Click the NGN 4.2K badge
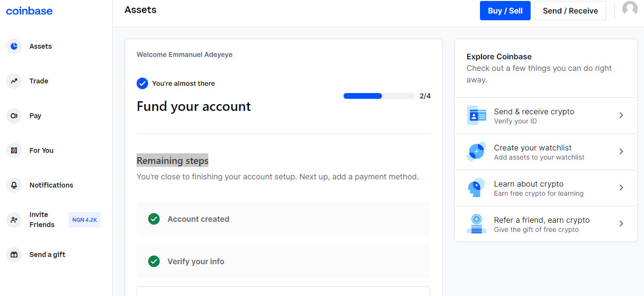The image size is (644, 296). pos(84,220)
